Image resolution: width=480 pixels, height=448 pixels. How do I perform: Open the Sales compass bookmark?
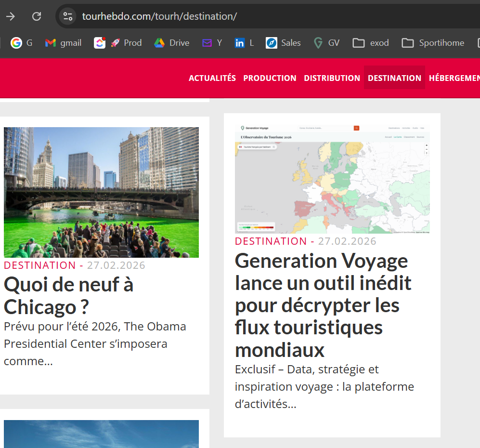click(283, 43)
